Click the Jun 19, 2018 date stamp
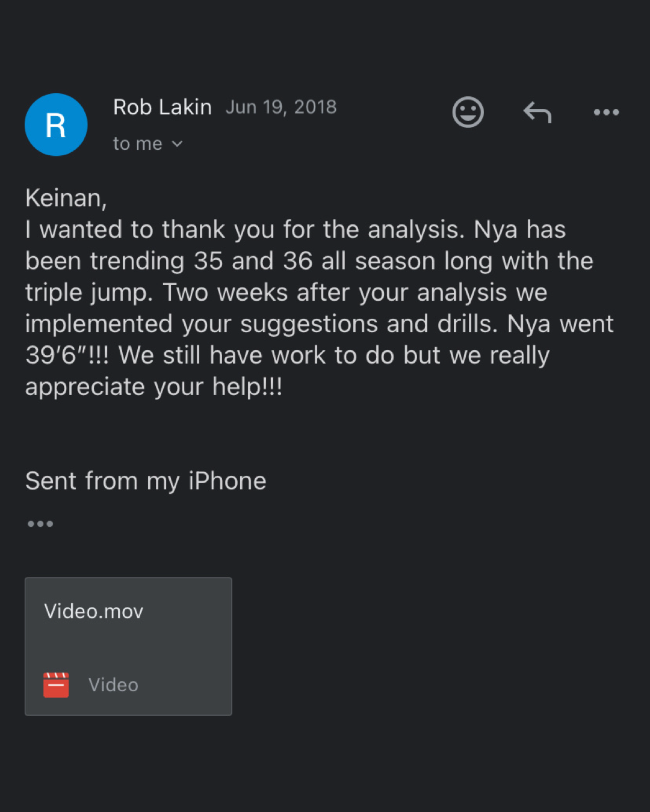Screen dimensions: 650x812 (x=281, y=107)
